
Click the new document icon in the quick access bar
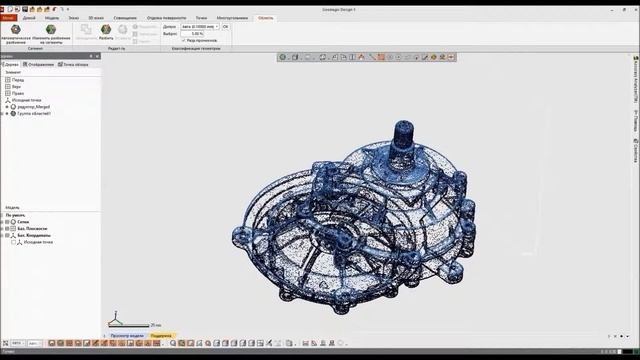pyautogui.click(x=10, y=9)
